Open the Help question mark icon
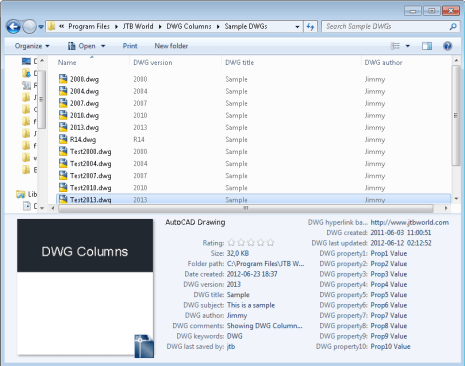This screenshot has height=366, width=465. (447, 46)
